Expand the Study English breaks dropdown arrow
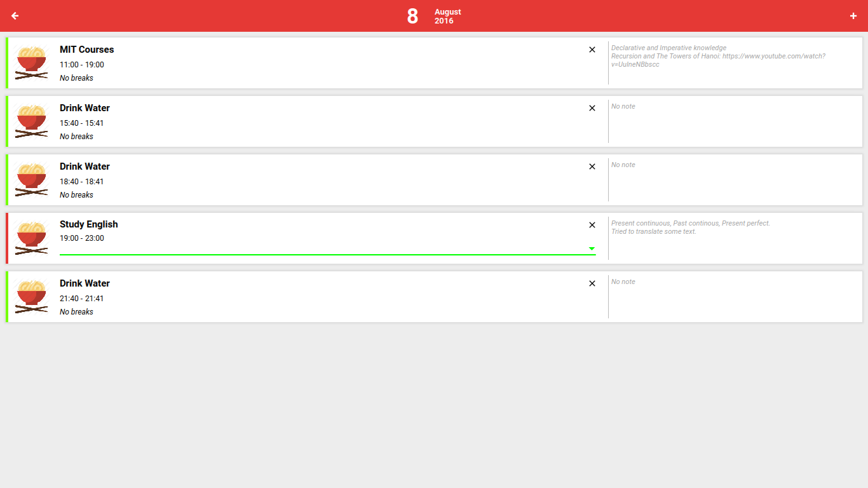The width and height of the screenshot is (868, 488). pos(592,248)
